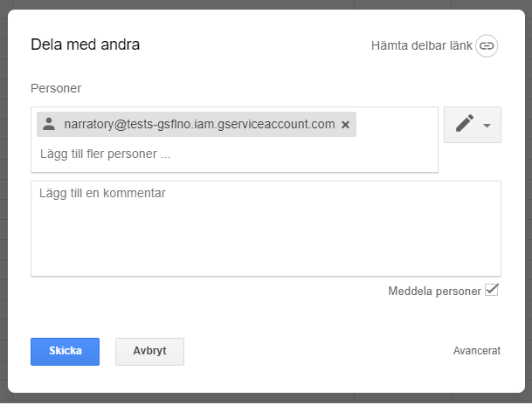
Task: Click the Personer label
Action: 56,88
